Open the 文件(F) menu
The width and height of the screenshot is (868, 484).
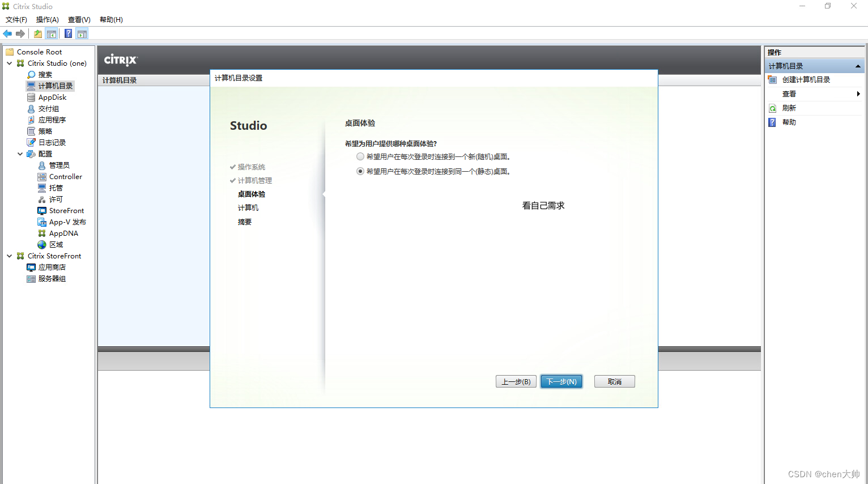pos(16,19)
